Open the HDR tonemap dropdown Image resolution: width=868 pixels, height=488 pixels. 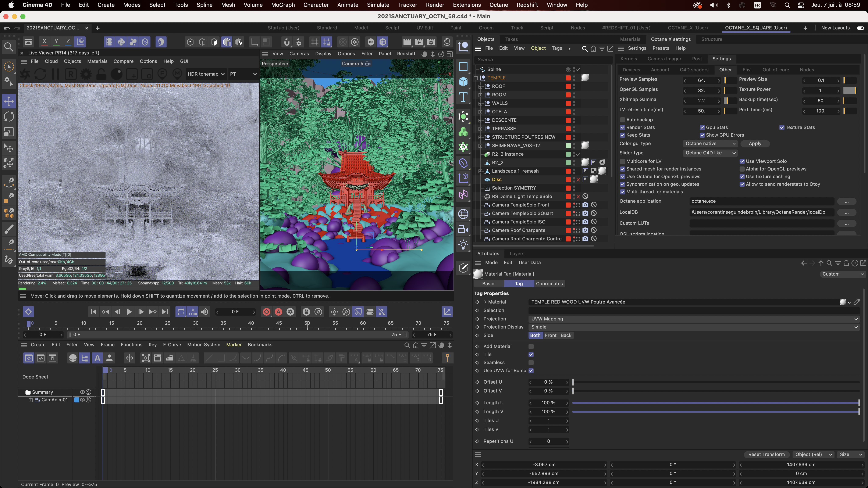click(206, 74)
